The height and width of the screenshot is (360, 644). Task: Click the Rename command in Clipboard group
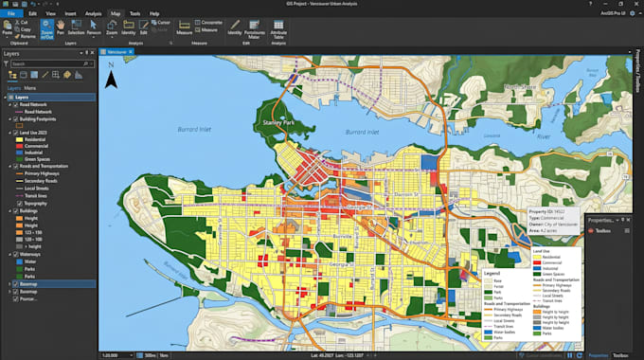coord(25,37)
